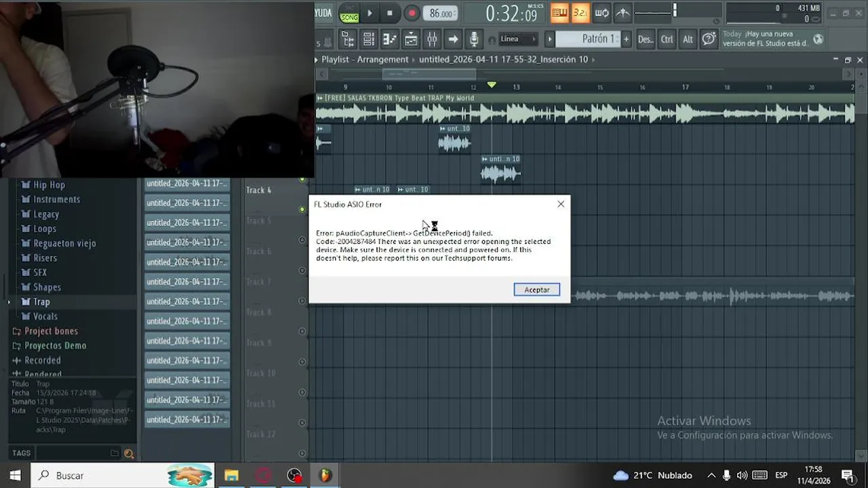
Task: Toggle mute LED for Track 7
Action: [x=302, y=301]
